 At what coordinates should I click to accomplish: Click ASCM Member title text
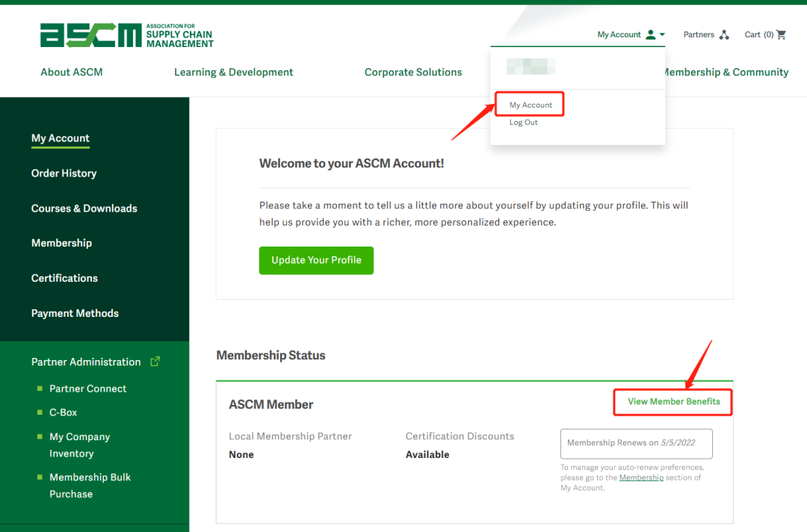pyautogui.click(x=271, y=404)
